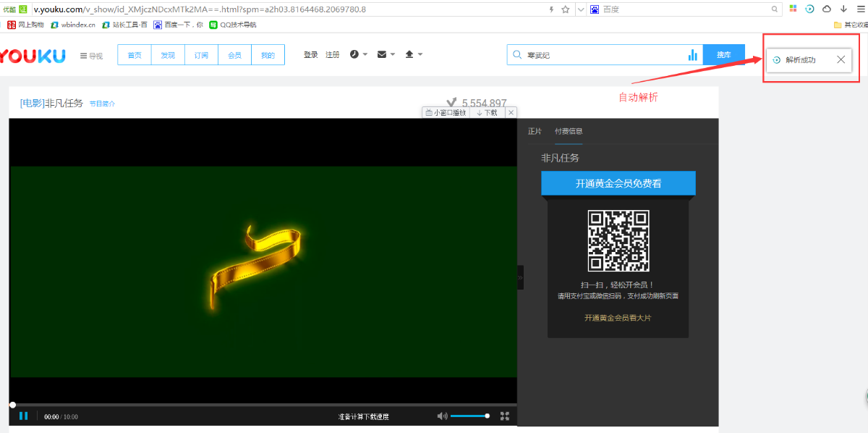Click the video parser extension icon
868x433 pixels.
pos(810,9)
